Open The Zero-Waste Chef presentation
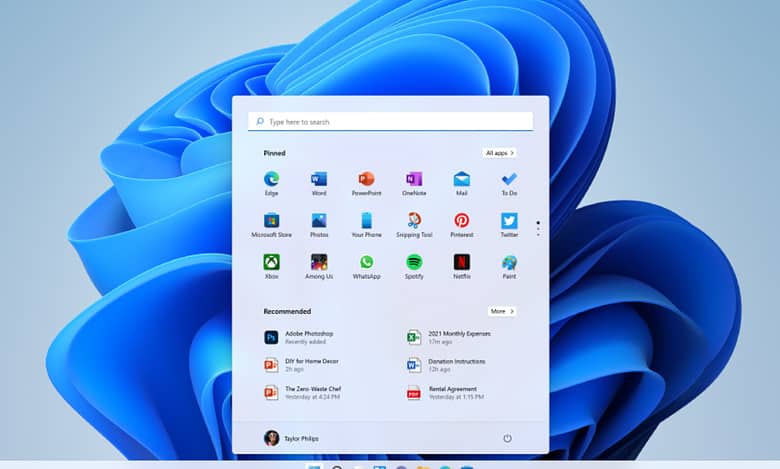 pyautogui.click(x=302, y=392)
